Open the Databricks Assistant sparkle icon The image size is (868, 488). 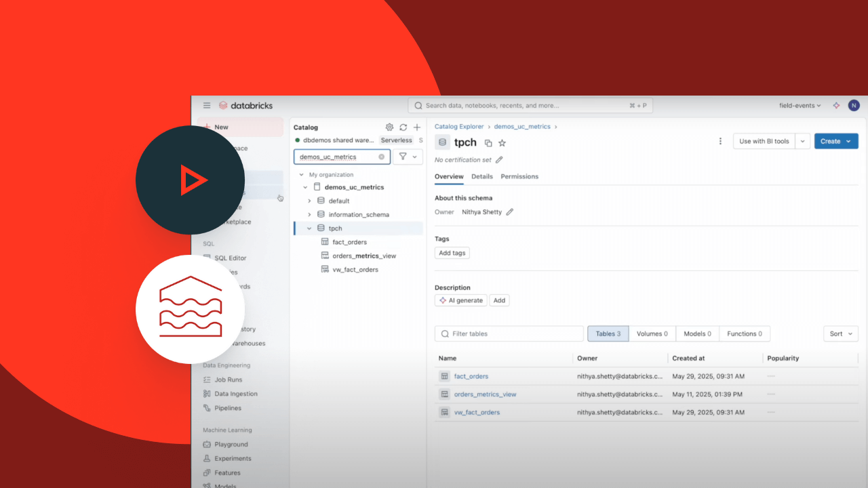(x=836, y=105)
